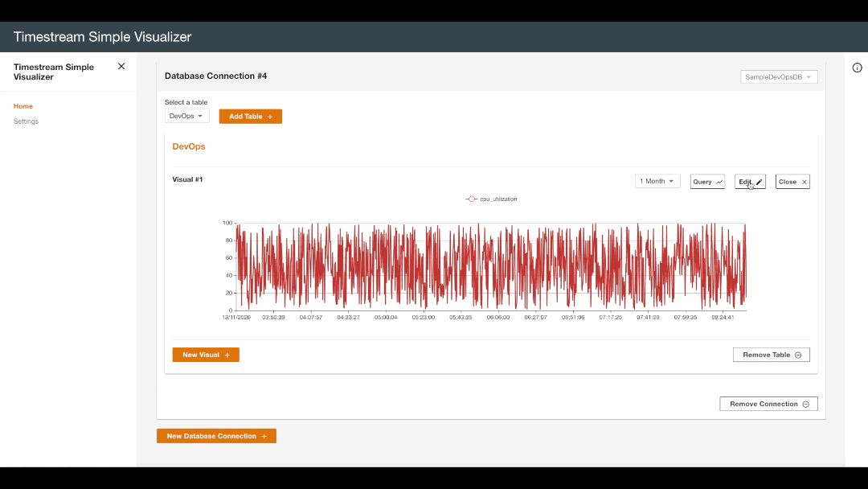Open the SampleDevOpsDB database dropdown
868x489 pixels.
pyautogui.click(x=779, y=77)
